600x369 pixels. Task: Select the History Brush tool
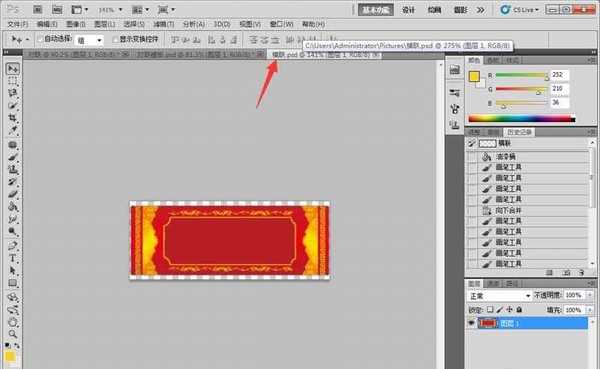coord(13,181)
